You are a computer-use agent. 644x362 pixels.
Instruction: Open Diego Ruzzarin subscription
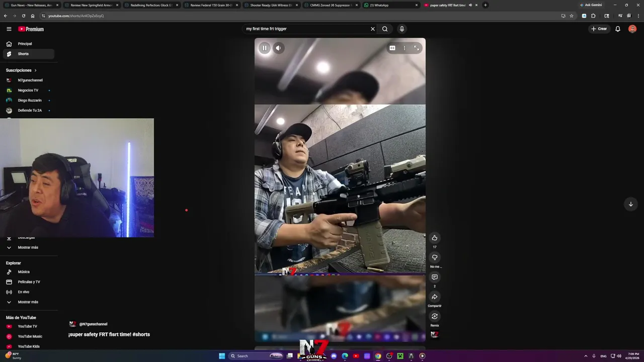(29, 101)
